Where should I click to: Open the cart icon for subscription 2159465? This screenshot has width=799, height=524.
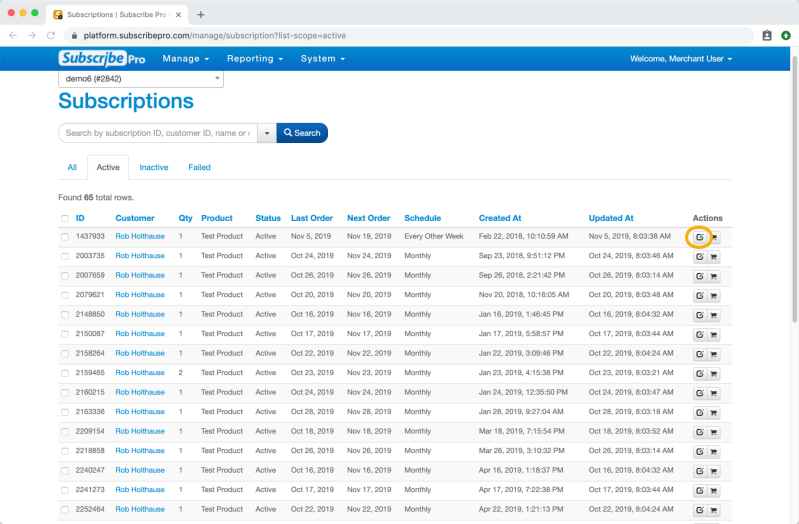[x=714, y=374]
